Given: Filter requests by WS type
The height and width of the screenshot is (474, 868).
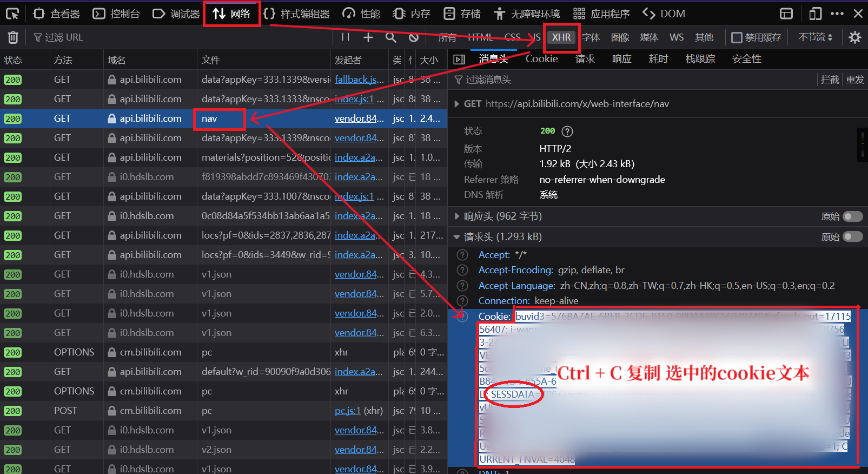Looking at the screenshot, I should click(x=677, y=37).
